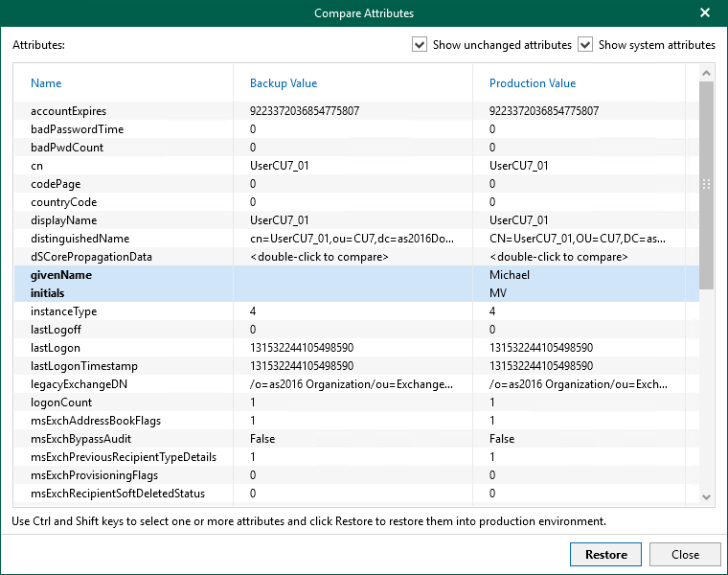
Task: Click the Backup Value column header
Action: click(284, 83)
